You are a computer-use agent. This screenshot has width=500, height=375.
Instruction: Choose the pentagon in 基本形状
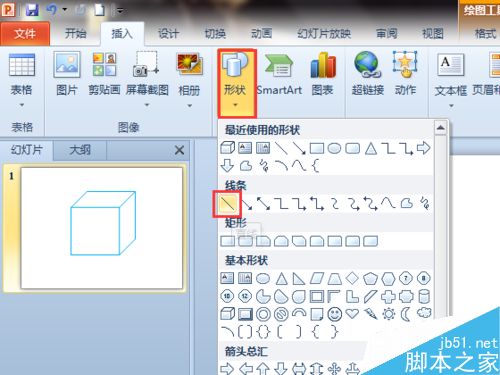[370, 278]
